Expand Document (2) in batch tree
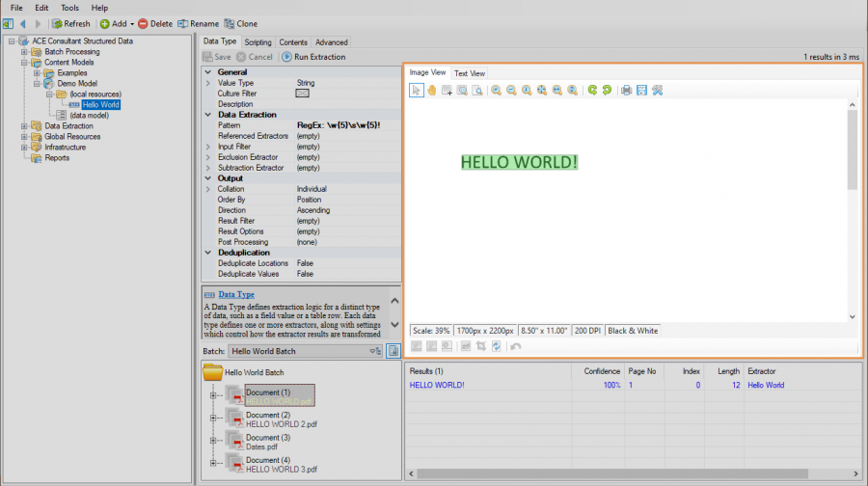The height and width of the screenshot is (486, 868). coord(212,417)
